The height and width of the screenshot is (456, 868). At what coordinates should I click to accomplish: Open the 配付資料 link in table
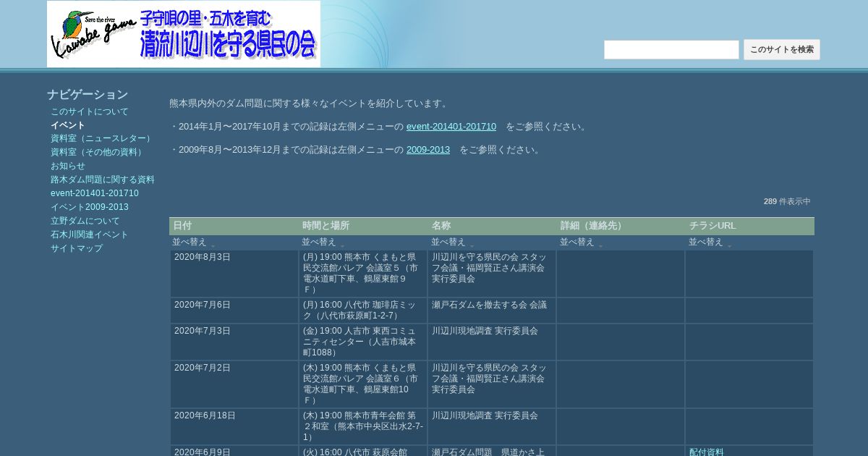tap(707, 452)
